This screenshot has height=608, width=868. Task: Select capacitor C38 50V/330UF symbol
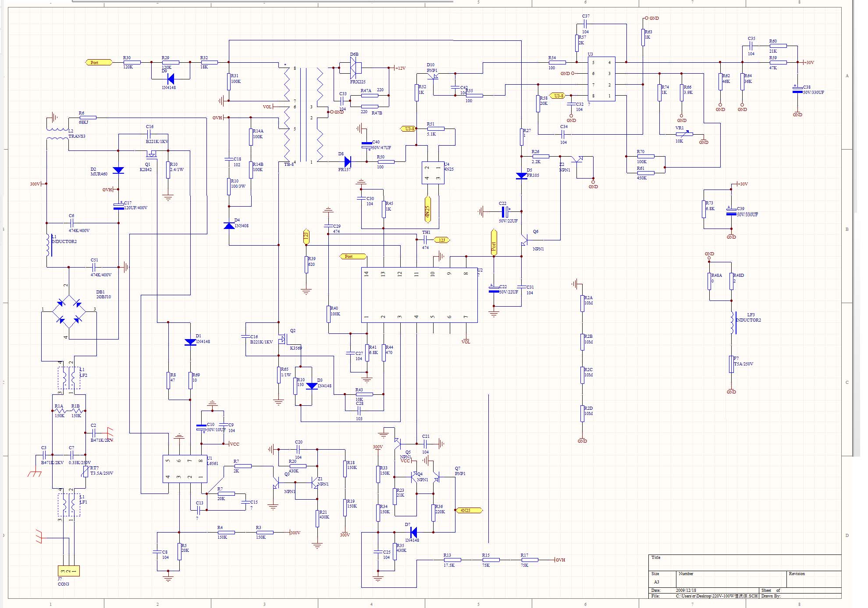(x=797, y=89)
